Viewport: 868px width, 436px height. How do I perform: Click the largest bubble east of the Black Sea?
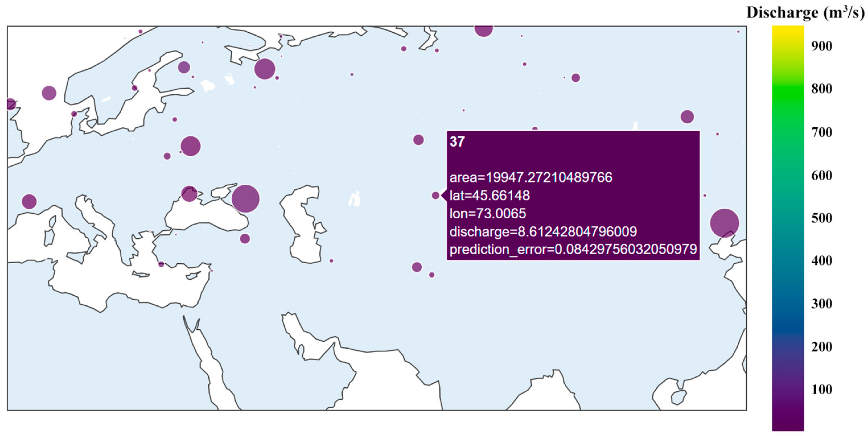click(245, 198)
